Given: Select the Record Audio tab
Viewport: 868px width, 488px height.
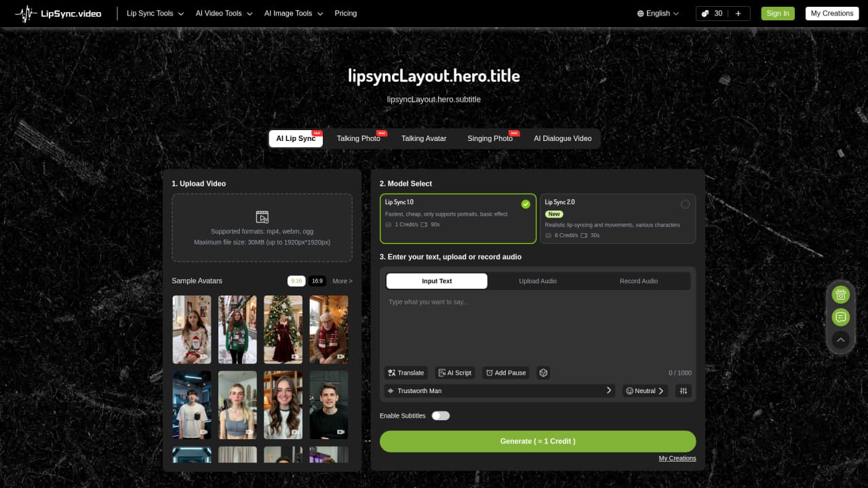Looking at the screenshot, I should pyautogui.click(x=639, y=281).
